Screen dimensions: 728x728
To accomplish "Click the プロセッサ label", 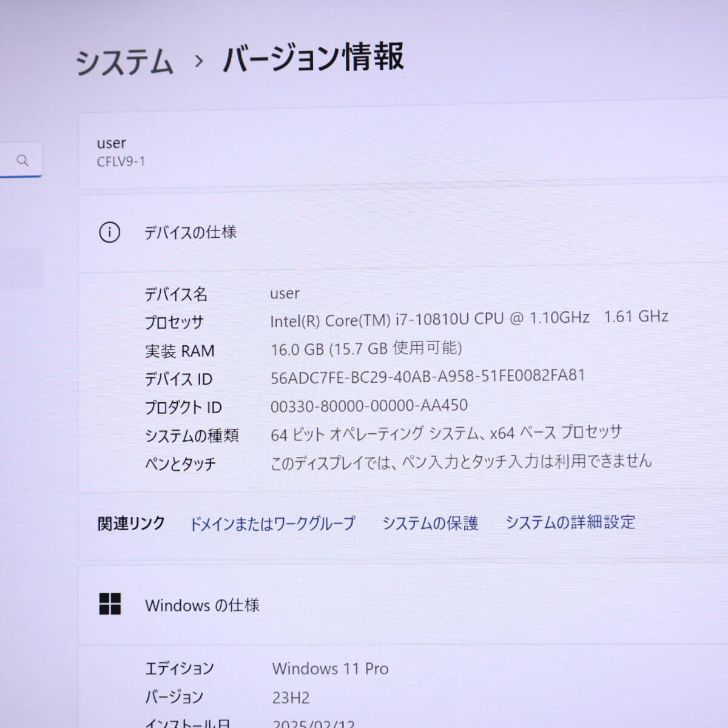I will coord(174,322).
